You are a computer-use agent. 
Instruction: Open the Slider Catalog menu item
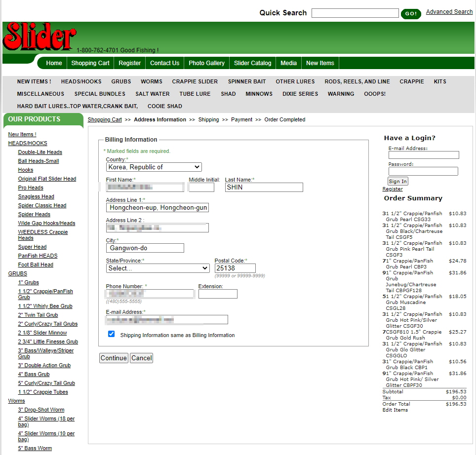tap(252, 63)
